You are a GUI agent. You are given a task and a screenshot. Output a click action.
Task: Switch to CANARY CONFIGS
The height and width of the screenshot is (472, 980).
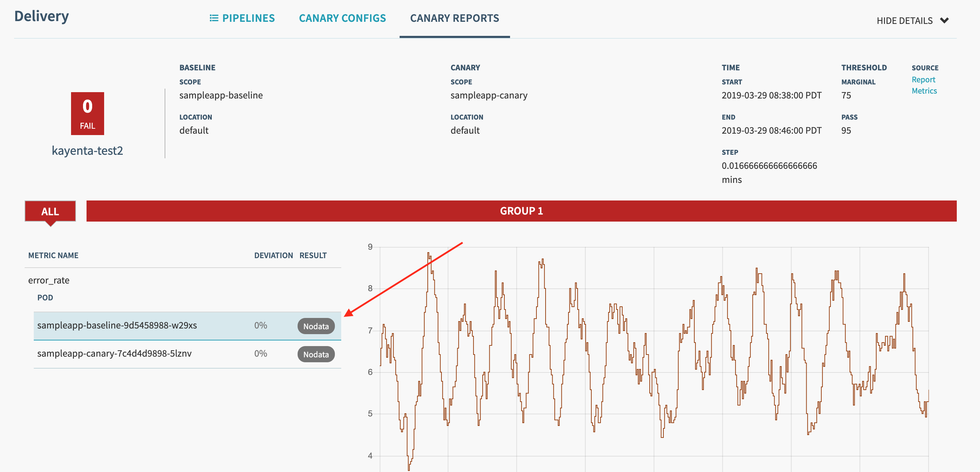coord(342,18)
